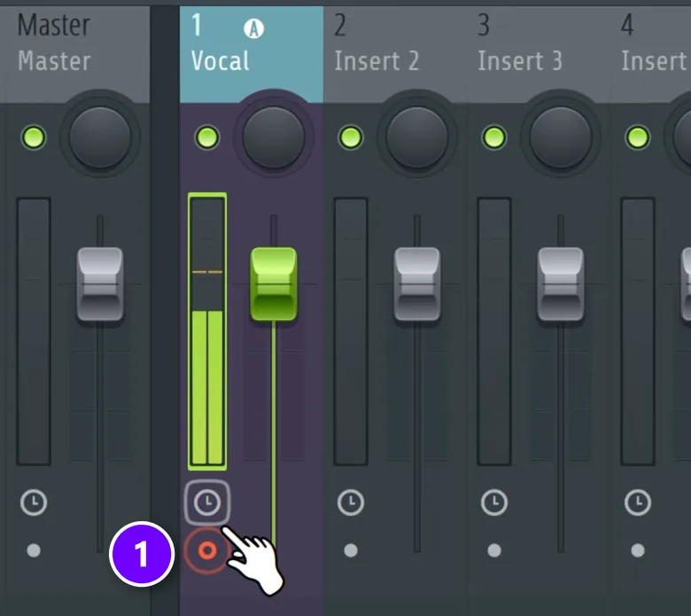Select the Insert 2 track header
This screenshot has width=691, height=616.
coord(395,54)
